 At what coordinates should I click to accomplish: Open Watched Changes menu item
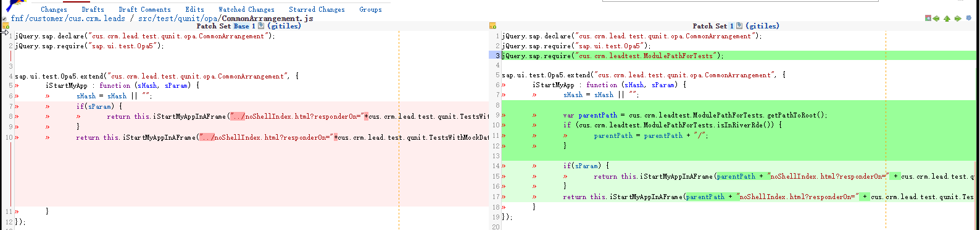[x=246, y=9]
